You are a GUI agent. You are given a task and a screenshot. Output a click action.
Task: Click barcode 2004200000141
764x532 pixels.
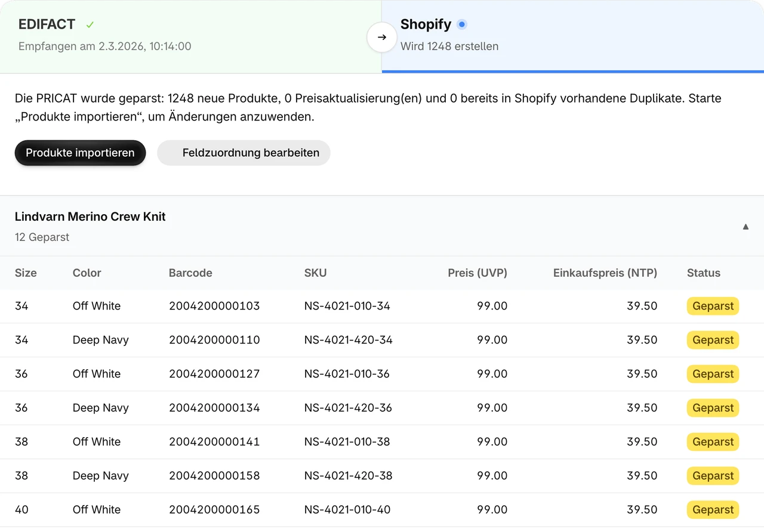tap(214, 442)
